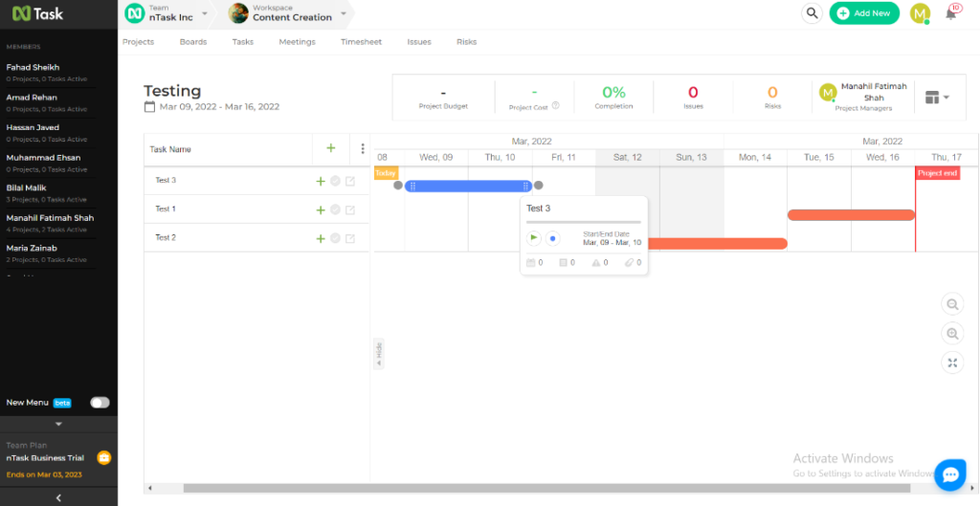This screenshot has width=980, height=506.
Task: Click the horizontal Gantt scrollbar
Action: (555, 488)
